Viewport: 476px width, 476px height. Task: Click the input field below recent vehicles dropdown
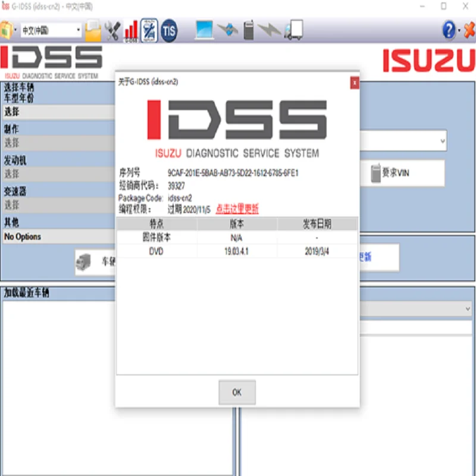click(x=416, y=328)
